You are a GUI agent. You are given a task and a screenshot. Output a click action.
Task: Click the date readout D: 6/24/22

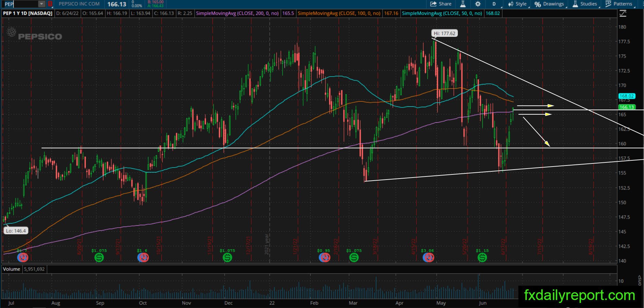click(67, 13)
